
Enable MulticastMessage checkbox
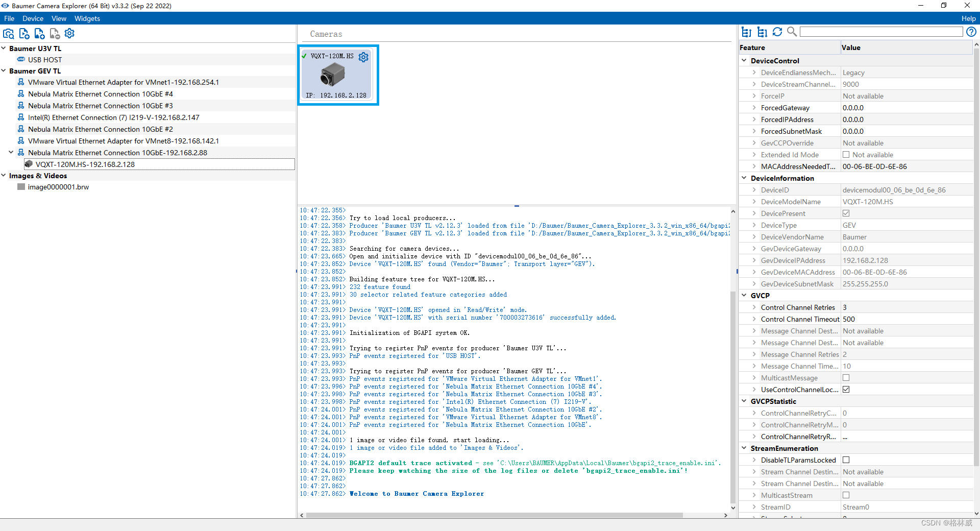(846, 378)
